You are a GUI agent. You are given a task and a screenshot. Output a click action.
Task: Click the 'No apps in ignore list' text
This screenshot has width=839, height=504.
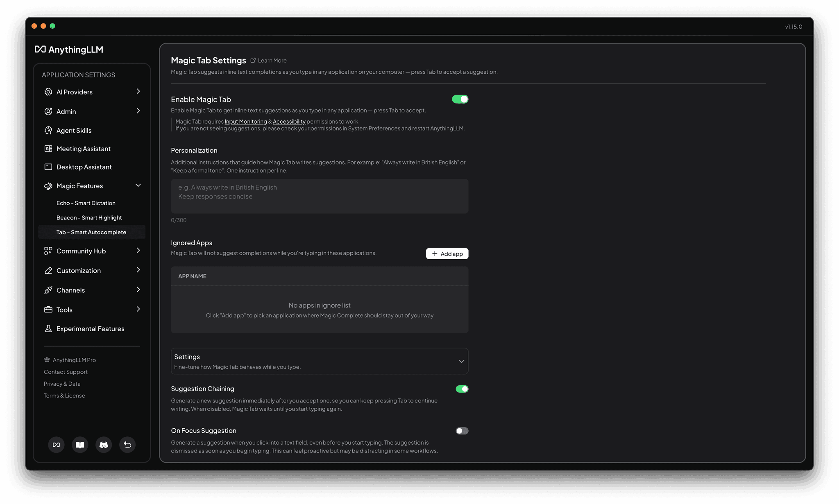coord(320,305)
